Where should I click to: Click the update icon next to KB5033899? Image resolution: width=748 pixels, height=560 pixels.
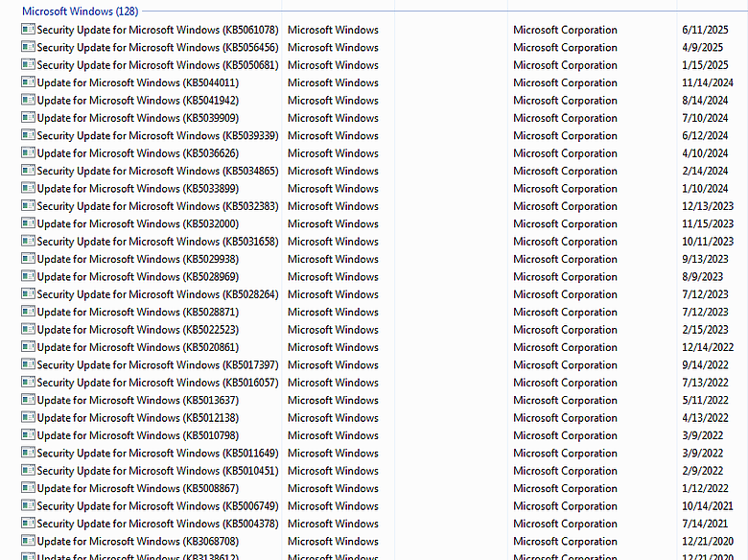click(x=28, y=188)
